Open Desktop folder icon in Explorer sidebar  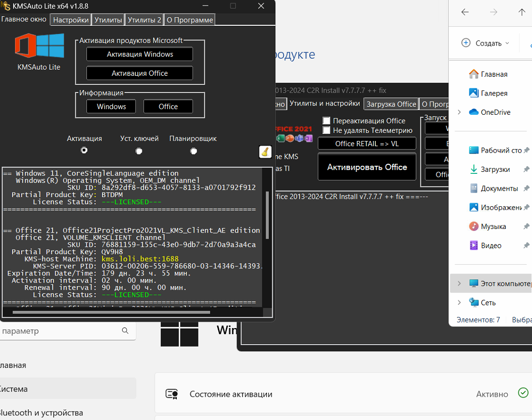(473, 150)
